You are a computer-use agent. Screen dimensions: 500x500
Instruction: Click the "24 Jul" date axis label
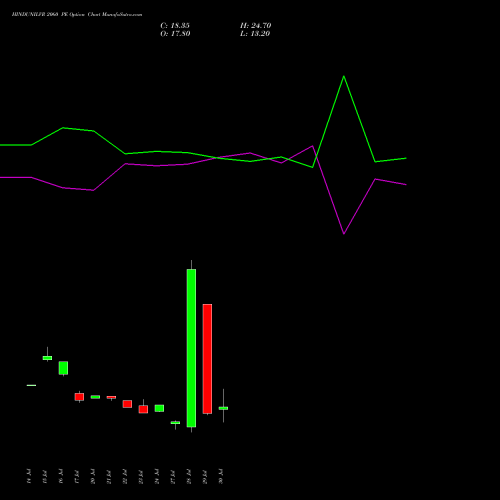(157, 476)
